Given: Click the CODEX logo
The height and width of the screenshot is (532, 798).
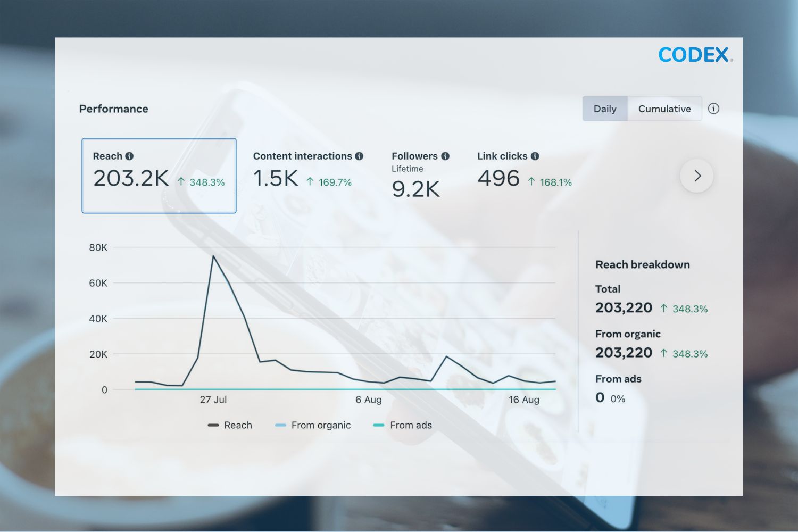Looking at the screenshot, I should pyautogui.click(x=694, y=55).
